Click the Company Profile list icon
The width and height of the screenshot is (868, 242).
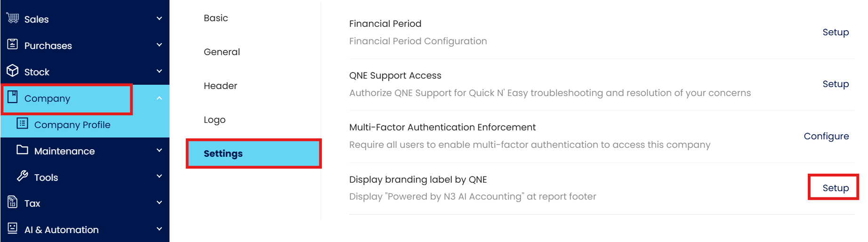coord(22,124)
